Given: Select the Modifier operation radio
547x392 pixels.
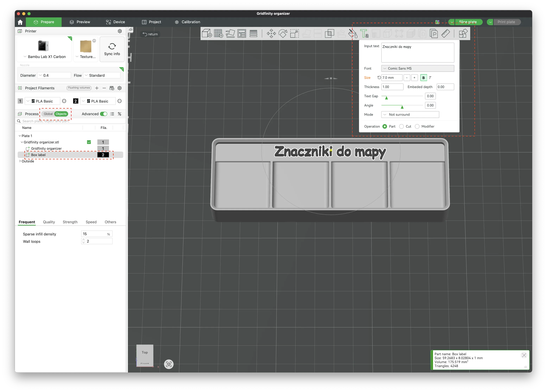Looking at the screenshot, I should tap(417, 127).
